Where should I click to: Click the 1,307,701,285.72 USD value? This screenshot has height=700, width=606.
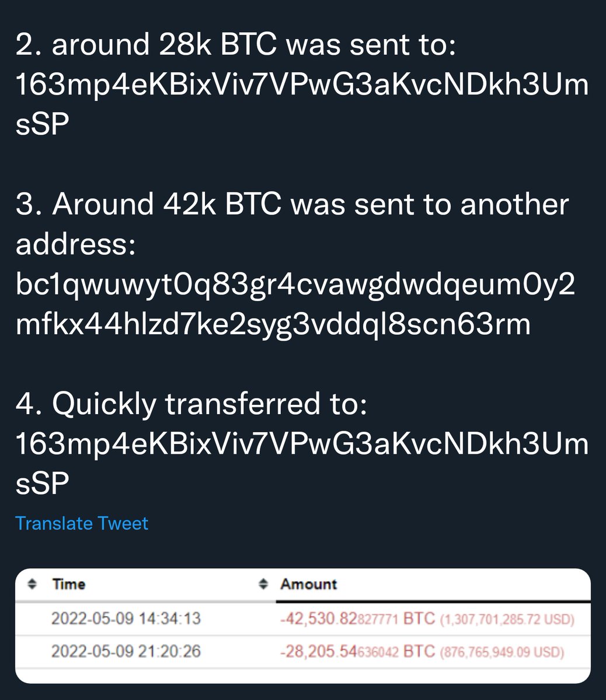pyautogui.click(x=507, y=618)
